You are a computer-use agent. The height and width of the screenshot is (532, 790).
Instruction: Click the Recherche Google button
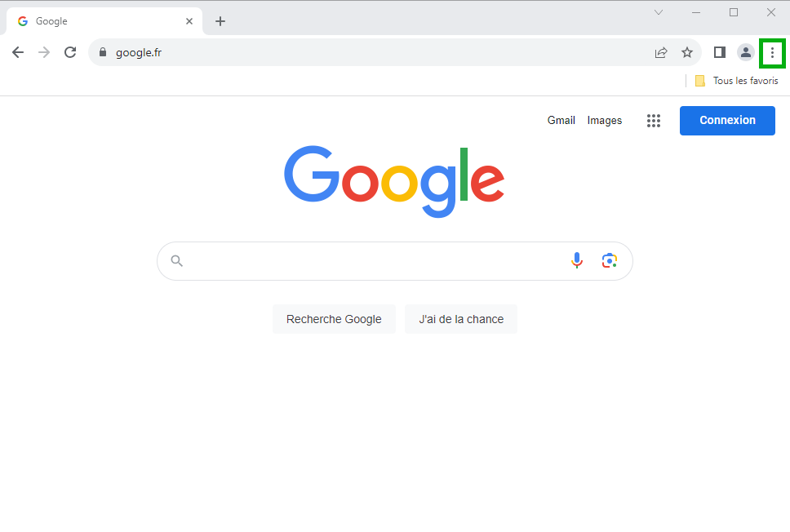[334, 319]
